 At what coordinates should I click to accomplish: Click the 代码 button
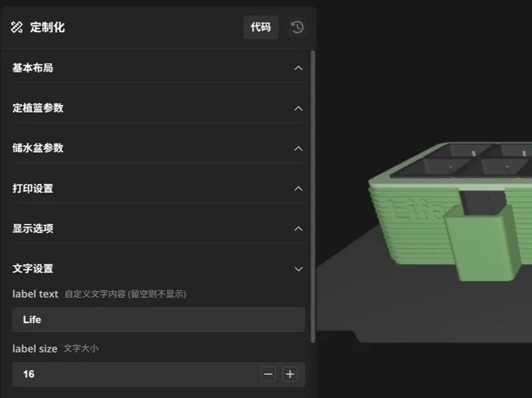[261, 27]
